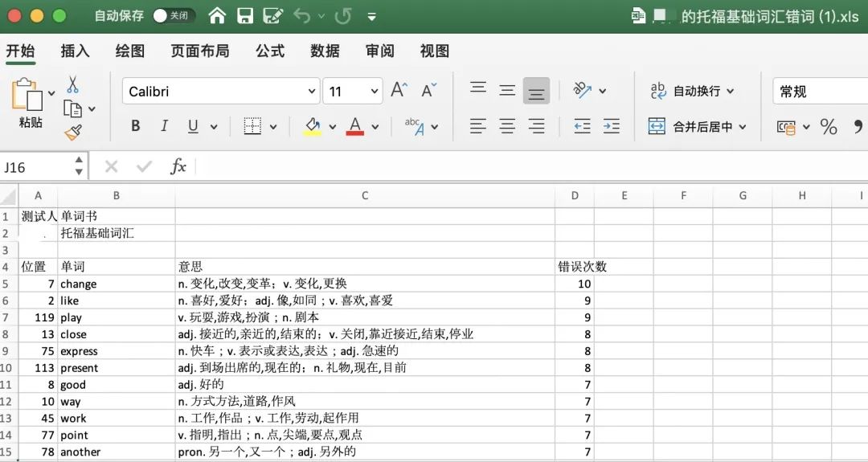Viewport: 868px width, 462px height.
Task: Select the 错误次数 header cell
Action: tap(575, 267)
